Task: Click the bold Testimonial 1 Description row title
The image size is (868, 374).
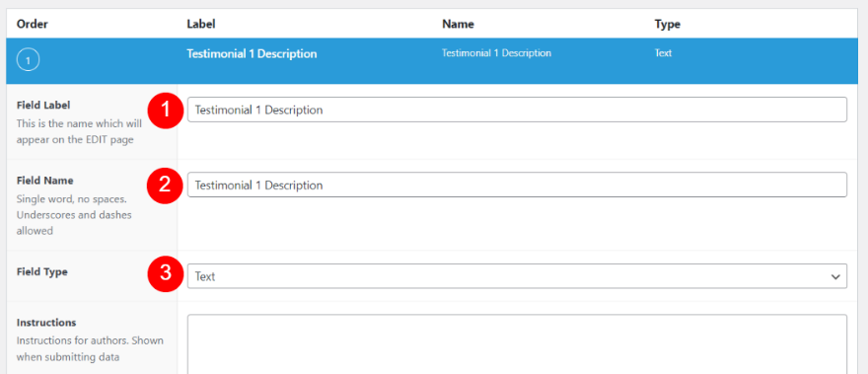Action: click(252, 53)
